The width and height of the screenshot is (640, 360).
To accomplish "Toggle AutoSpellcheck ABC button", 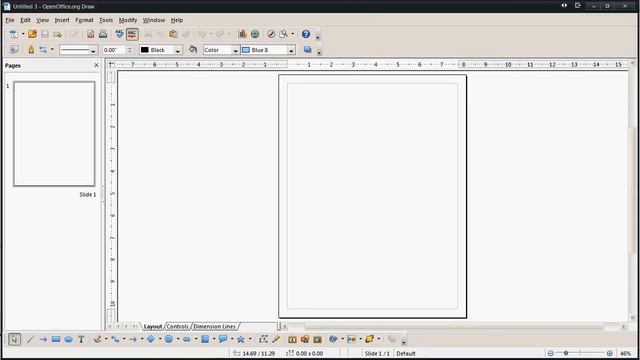I will pyautogui.click(x=132, y=34).
